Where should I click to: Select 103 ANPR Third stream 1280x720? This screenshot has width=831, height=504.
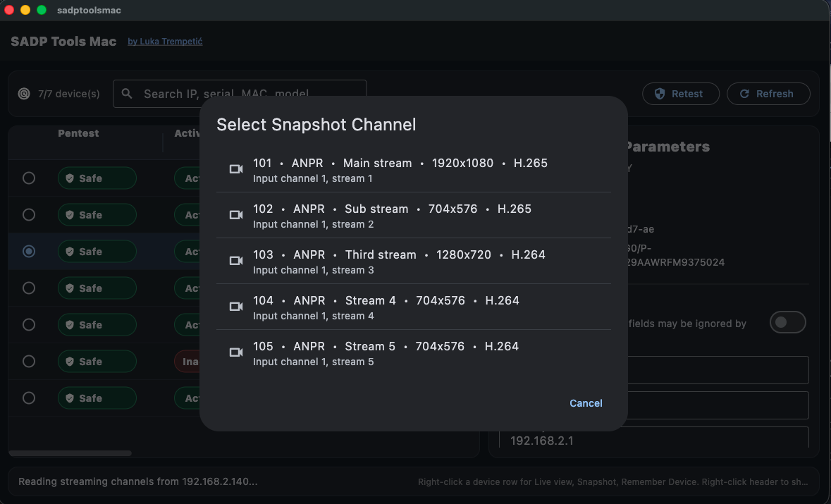tap(413, 262)
